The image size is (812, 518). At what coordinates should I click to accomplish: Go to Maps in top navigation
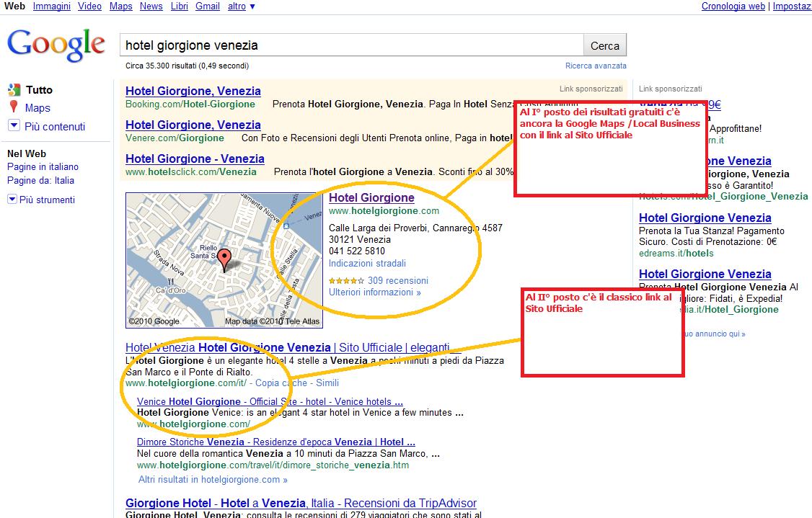coord(120,6)
